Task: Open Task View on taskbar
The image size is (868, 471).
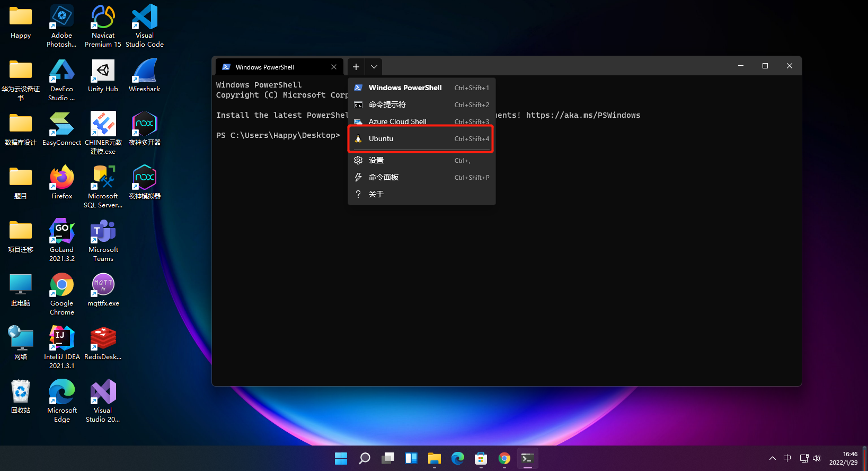Action: (388, 458)
